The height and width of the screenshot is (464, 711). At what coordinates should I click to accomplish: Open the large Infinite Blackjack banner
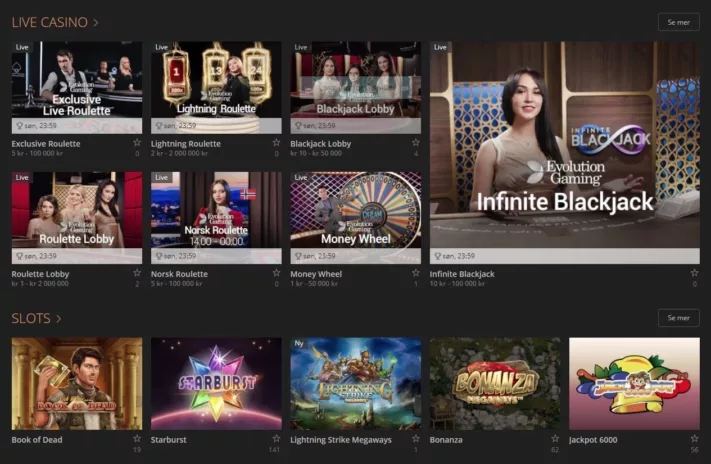pos(565,153)
